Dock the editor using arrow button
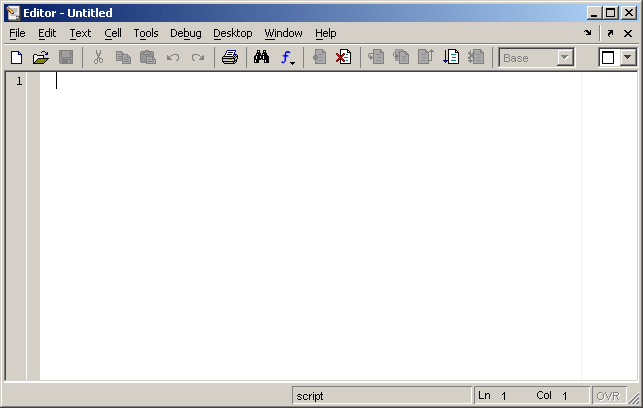Viewport: 643px width, 408px height. 588,33
